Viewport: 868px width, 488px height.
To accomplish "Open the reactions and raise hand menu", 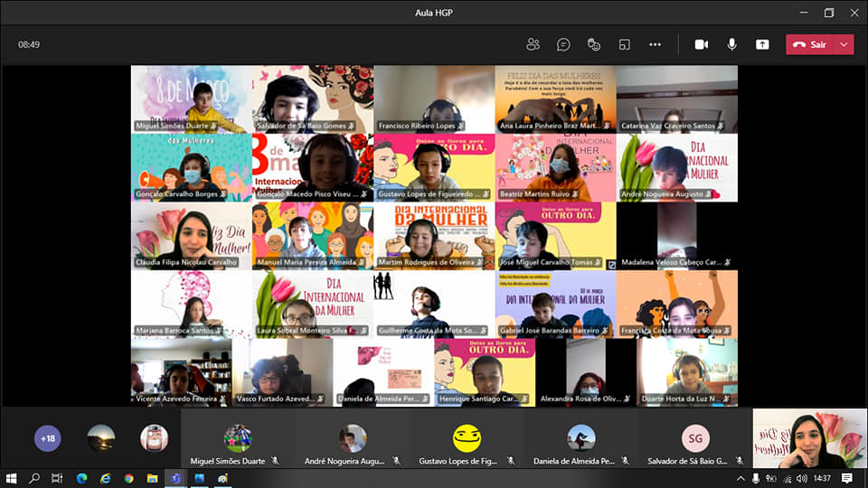I will pyautogui.click(x=594, y=44).
